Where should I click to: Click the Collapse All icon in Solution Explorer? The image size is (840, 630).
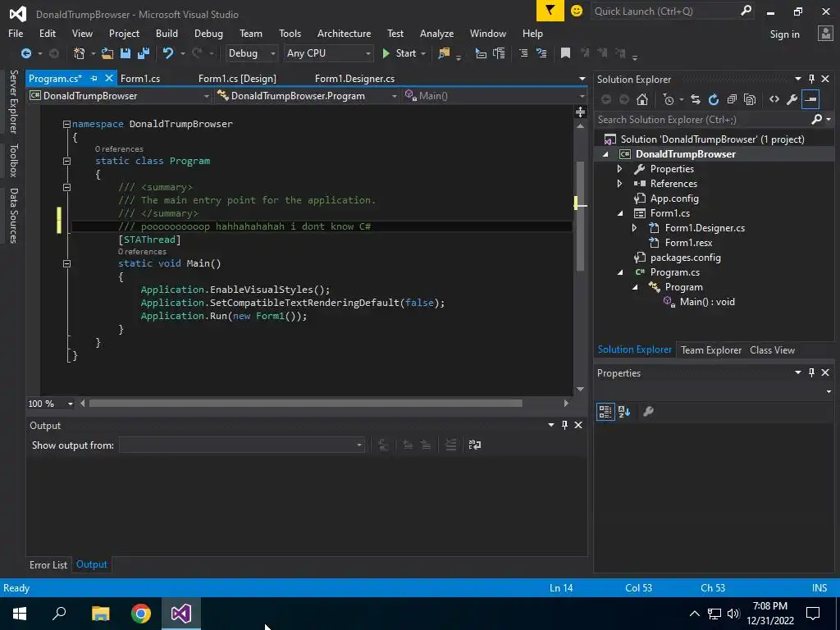[x=732, y=99]
